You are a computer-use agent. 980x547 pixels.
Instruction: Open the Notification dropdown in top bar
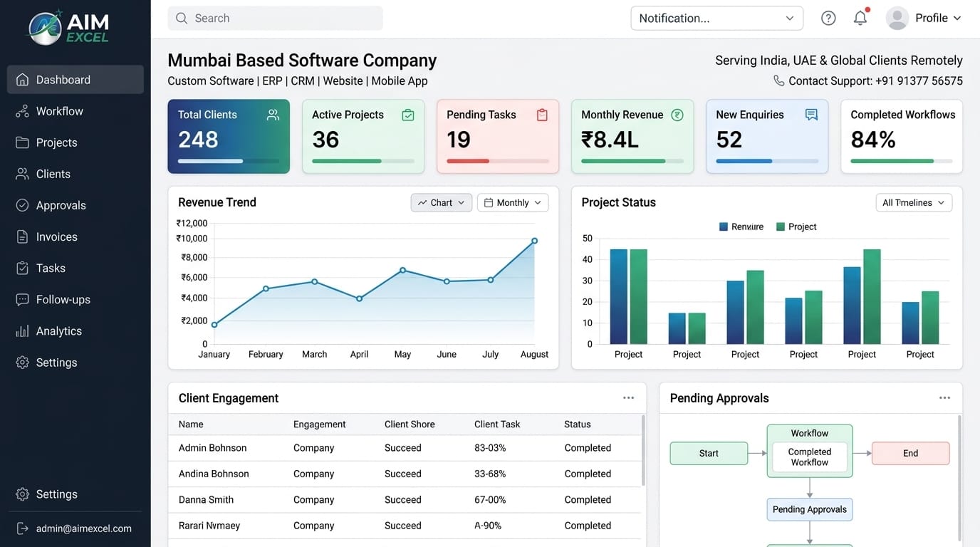(717, 19)
